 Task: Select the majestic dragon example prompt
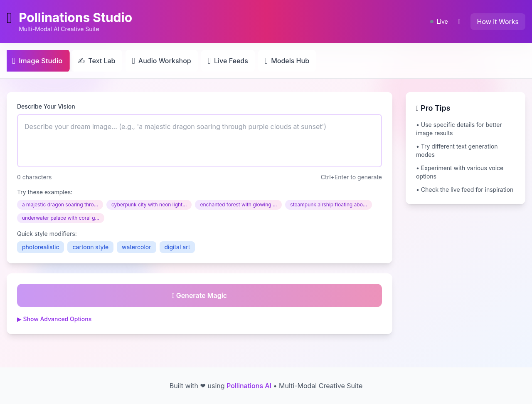pyautogui.click(x=60, y=205)
